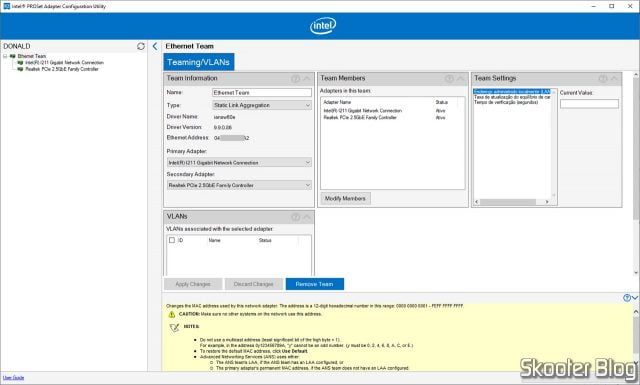The image size is (640, 385).
Task: Click the Discard Changes button
Action: [x=253, y=284]
